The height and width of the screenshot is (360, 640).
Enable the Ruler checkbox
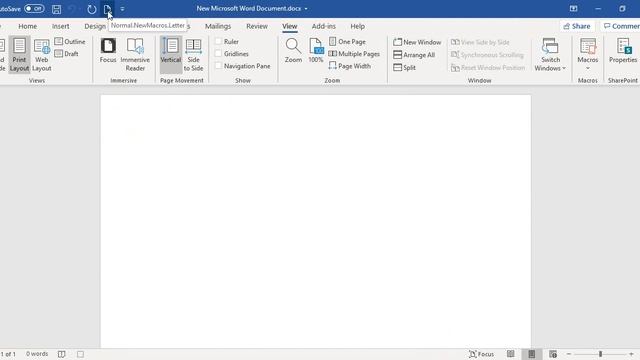pyautogui.click(x=218, y=42)
